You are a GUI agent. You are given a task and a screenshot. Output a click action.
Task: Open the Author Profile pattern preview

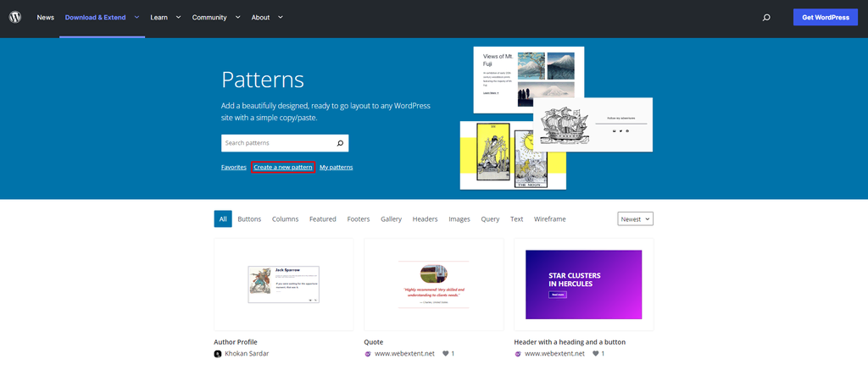(x=283, y=284)
